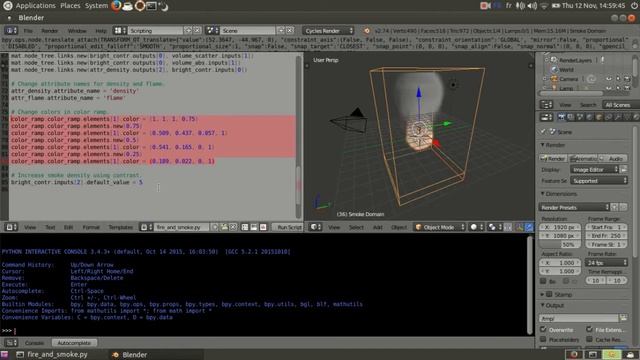Open the Cycles Render engine dropdown
Image resolution: width=640 pixels, height=360 pixels.
coord(329,31)
